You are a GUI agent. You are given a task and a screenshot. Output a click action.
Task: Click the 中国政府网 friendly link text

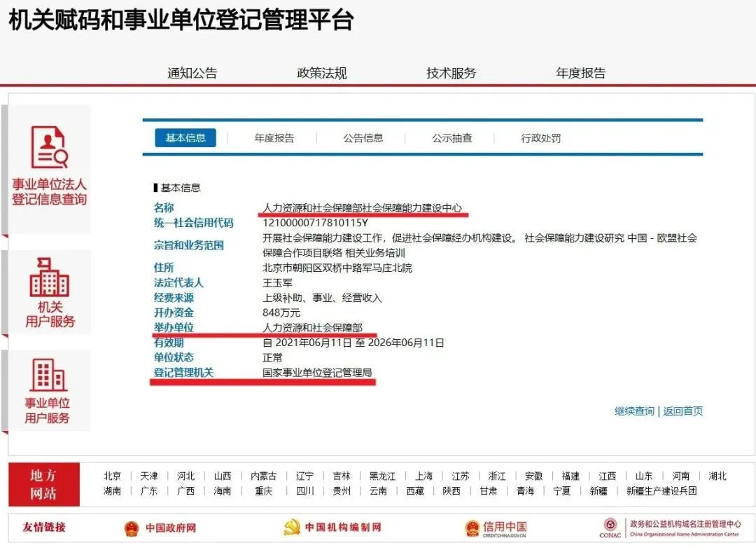click(171, 528)
